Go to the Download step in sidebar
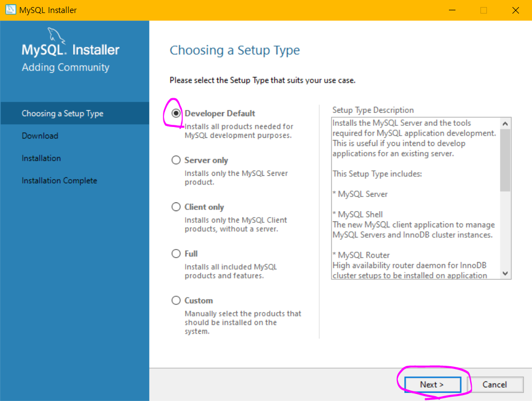Screen dimensions: 532x401 click(40, 136)
